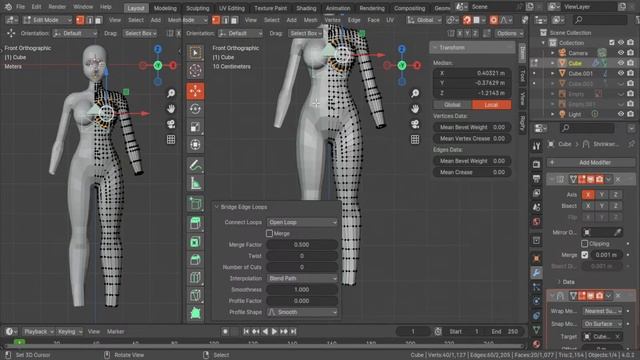Expand the Data section in the Mirror modifier
The image size is (640, 360).
(x=559, y=282)
